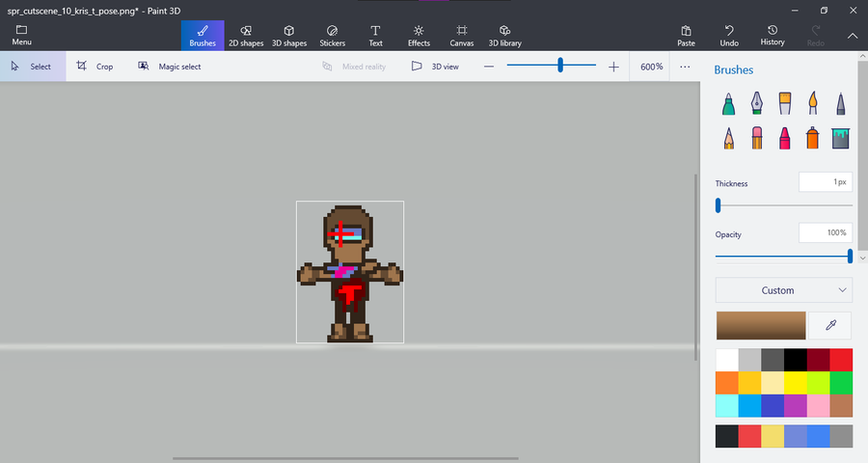Undo the last action
This screenshot has width=868, height=463.
pos(729,36)
